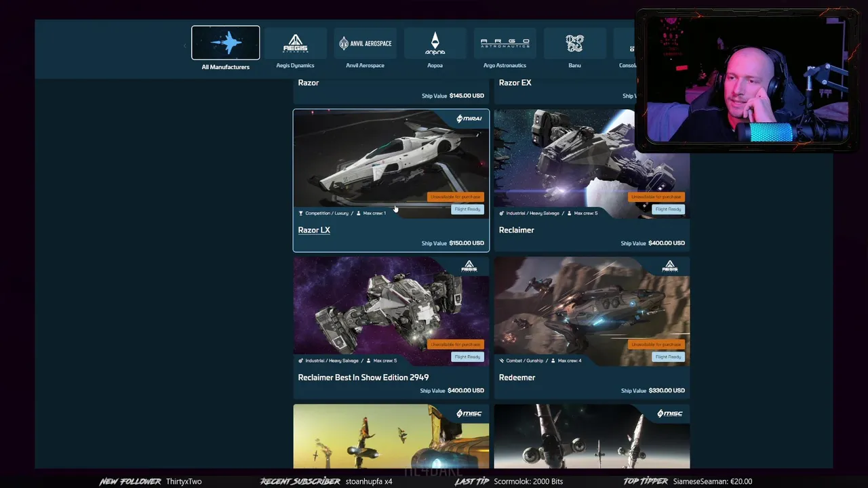Click the Razor title link
The height and width of the screenshot is (488, 868).
308,83
